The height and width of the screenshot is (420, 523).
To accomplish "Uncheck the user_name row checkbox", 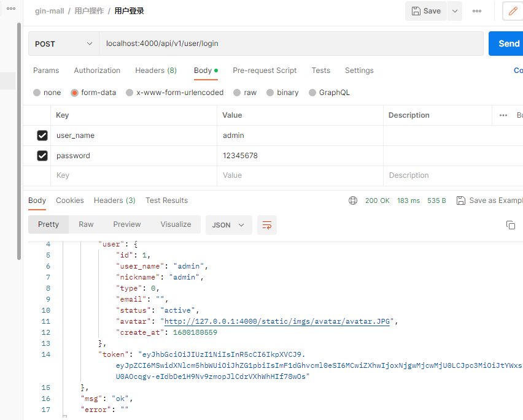I will [42, 136].
